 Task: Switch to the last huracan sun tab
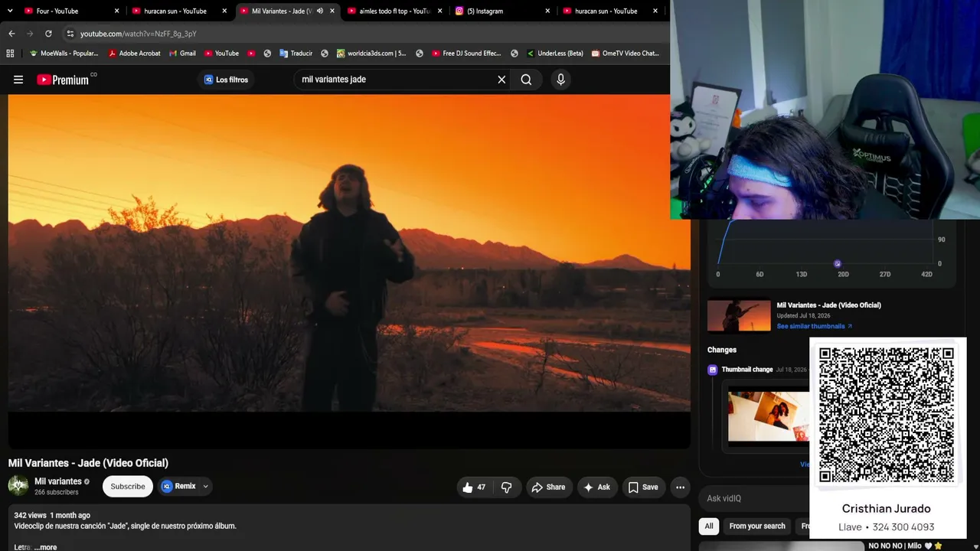click(x=611, y=11)
